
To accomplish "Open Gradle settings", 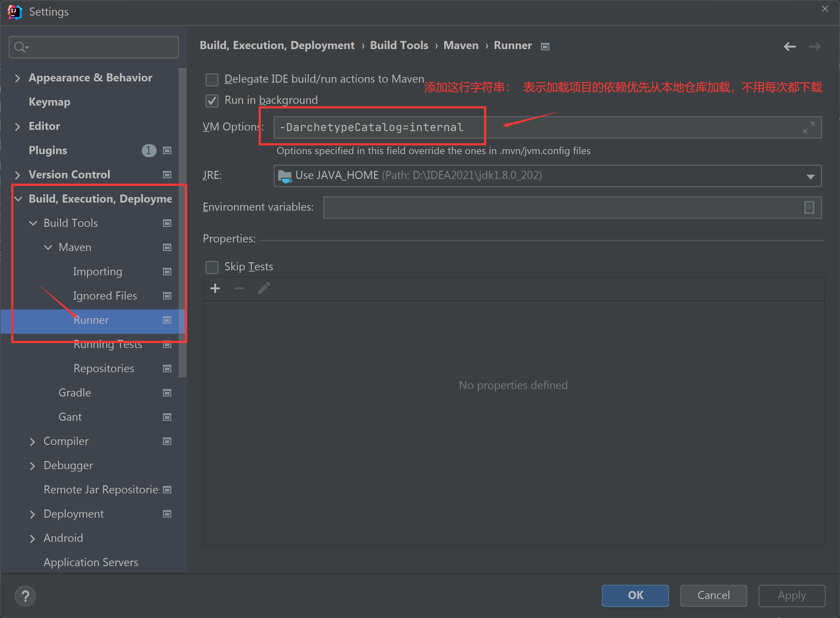I will [75, 393].
